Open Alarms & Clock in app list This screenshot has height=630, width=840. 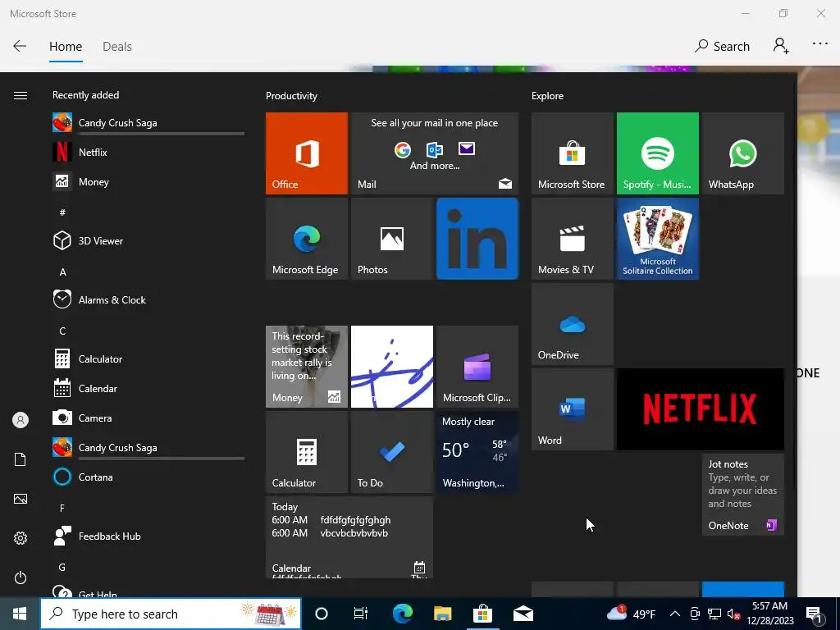(x=148, y=300)
